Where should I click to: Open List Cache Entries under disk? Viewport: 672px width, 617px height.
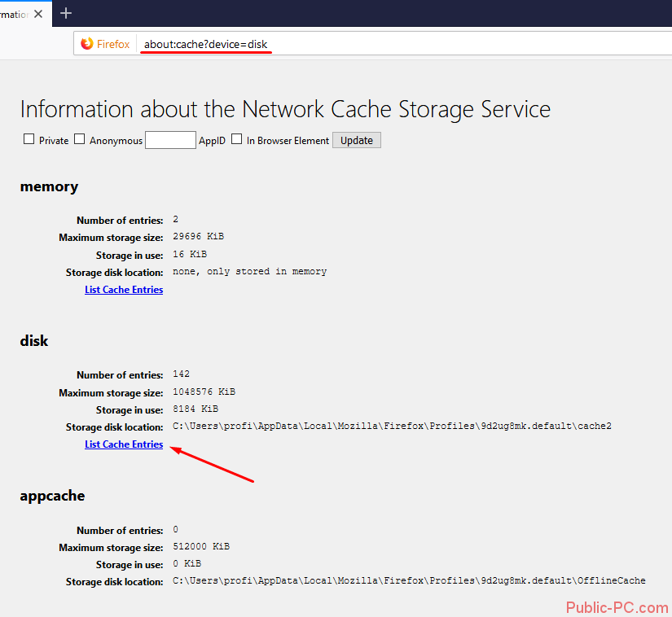124,444
